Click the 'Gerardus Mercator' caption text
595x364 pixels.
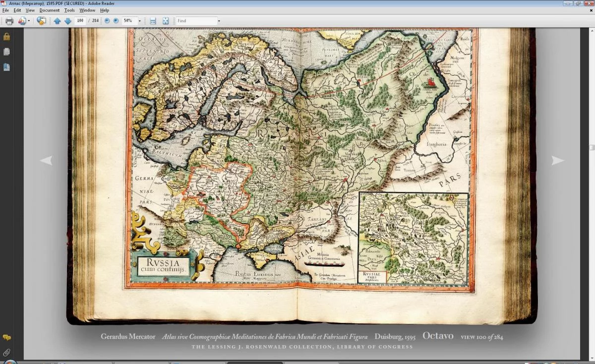click(x=128, y=337)
